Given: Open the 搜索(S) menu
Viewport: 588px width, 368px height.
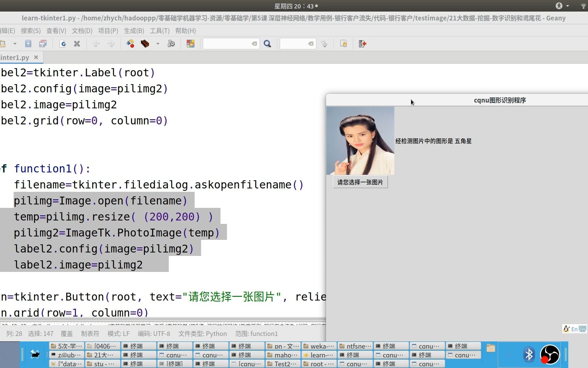Looking at the screenshot, I should pos(30,31).
